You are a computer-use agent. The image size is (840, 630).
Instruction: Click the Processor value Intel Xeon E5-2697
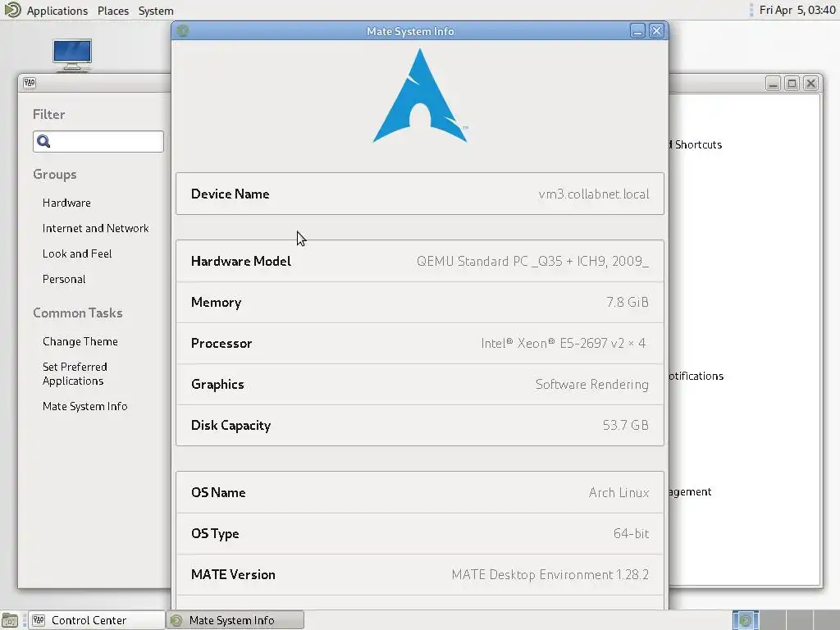click(x=564, y=344)
